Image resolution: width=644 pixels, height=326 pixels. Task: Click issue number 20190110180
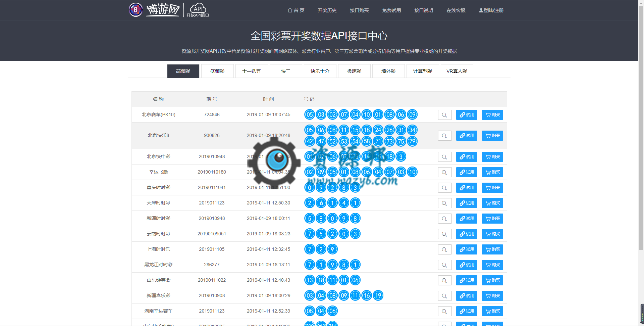[x=212, y=172]
